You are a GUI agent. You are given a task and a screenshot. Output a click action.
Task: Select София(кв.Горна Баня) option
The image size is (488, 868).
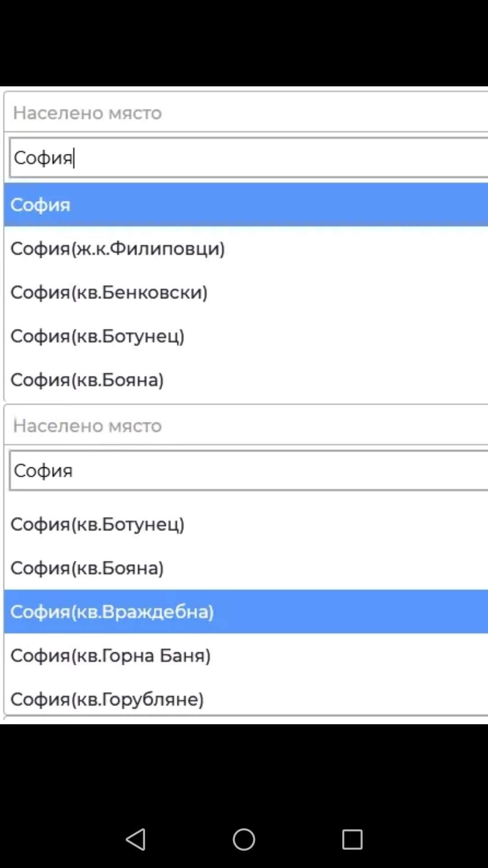click(111, 656)
